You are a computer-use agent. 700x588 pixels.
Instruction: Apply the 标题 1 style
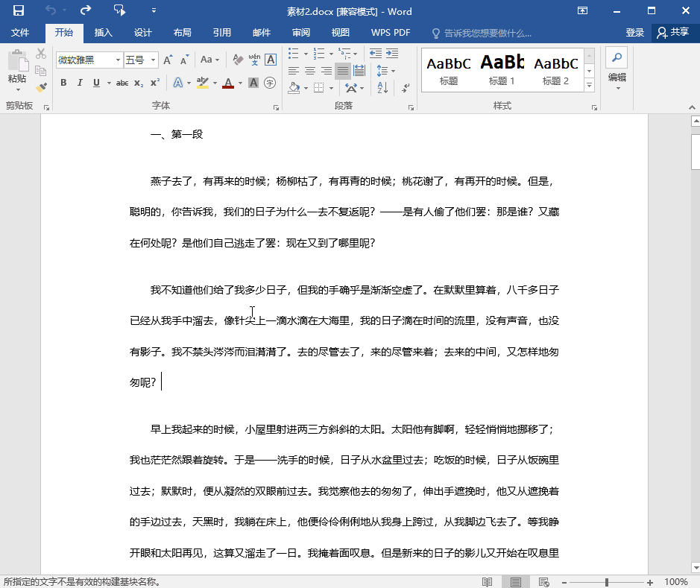(x=502, y=69)
